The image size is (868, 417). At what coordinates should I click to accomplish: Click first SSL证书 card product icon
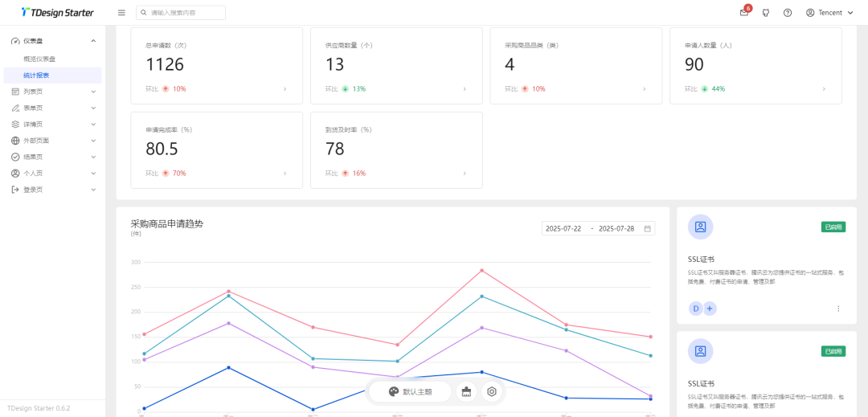point(700,227)
